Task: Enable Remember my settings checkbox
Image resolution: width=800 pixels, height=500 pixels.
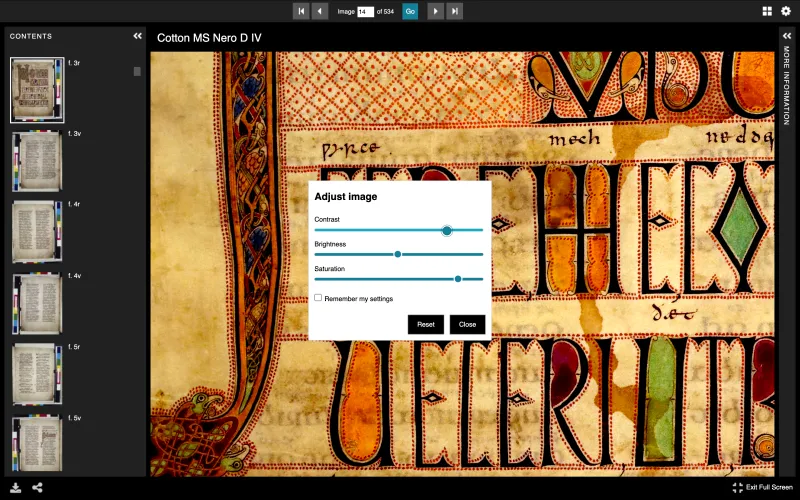Action: tap(318, 297)
